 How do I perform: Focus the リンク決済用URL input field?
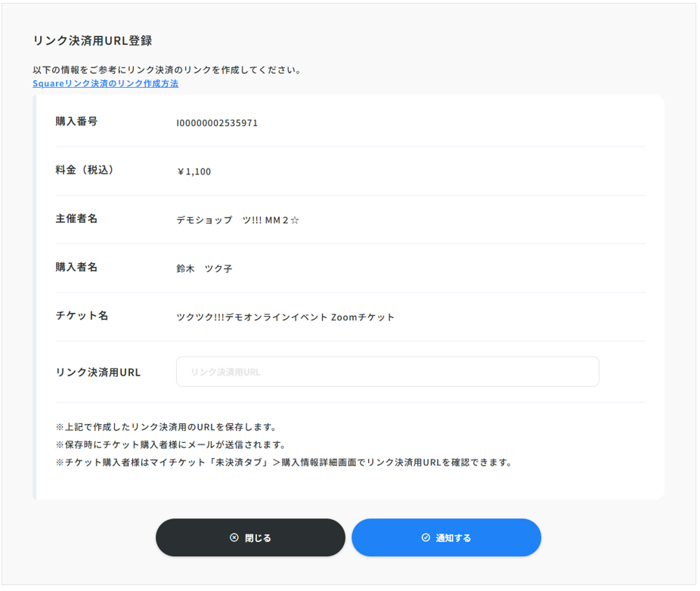pos(387,372)
